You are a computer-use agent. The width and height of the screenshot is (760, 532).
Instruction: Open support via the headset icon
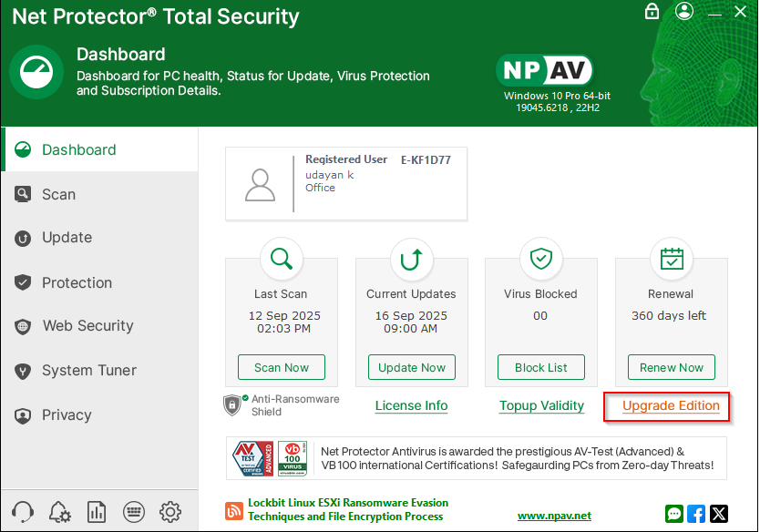coord(25,512)
